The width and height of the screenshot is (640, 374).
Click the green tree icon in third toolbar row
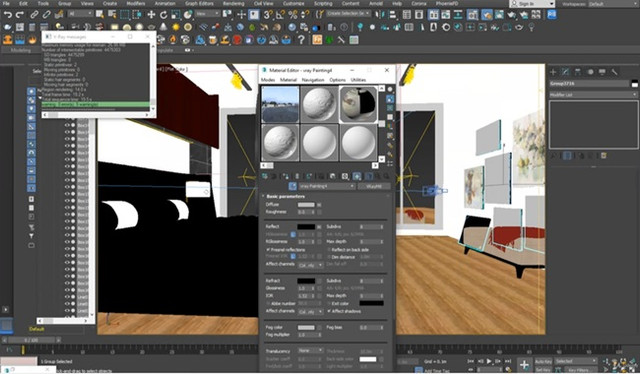coord(329,40)
